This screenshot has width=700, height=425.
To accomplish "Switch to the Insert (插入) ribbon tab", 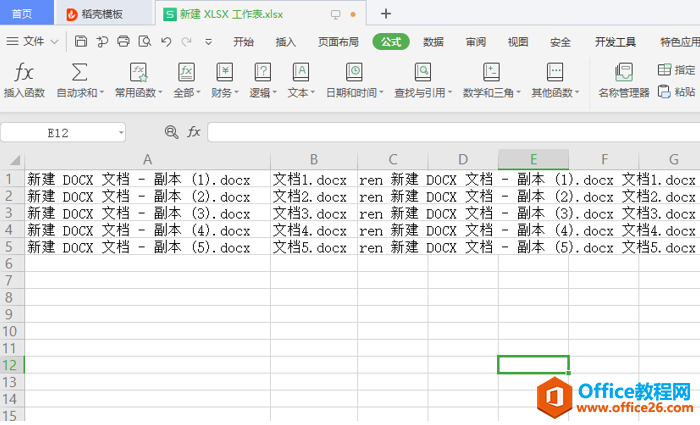I will (x=286, y=42).
